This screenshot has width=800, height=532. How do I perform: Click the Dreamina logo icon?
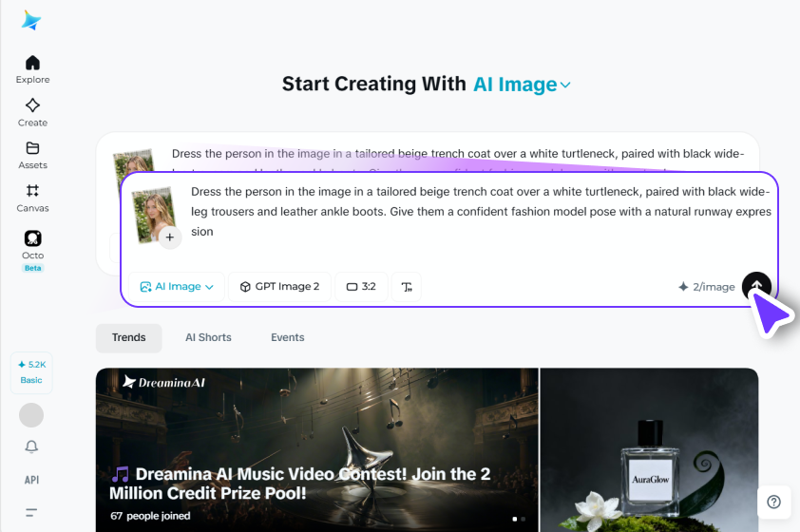31,20
